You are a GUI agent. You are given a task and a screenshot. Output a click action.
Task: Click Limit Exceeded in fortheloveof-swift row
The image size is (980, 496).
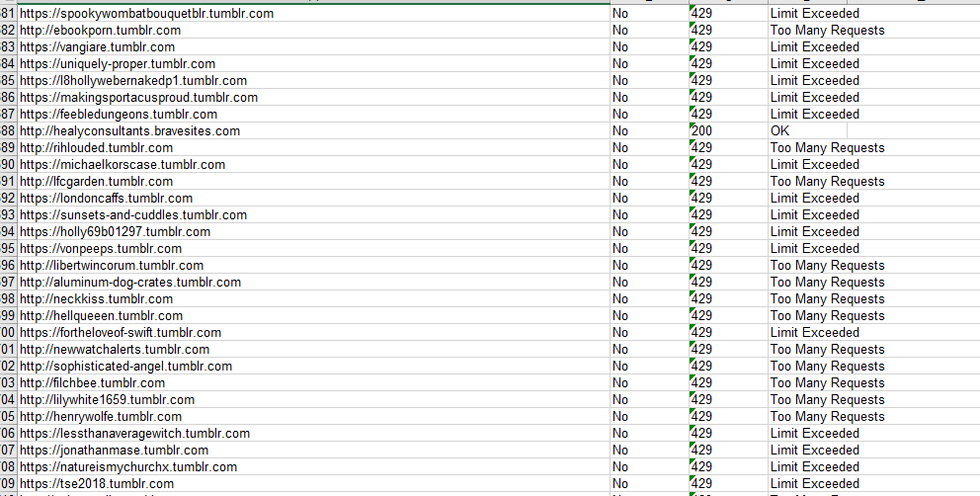click(815, 333)
